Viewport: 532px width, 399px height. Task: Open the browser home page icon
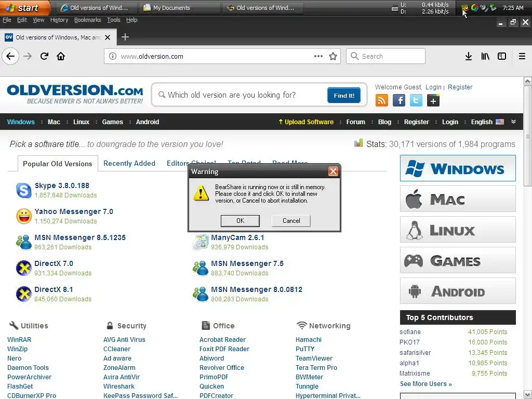(x=61, y=56)
